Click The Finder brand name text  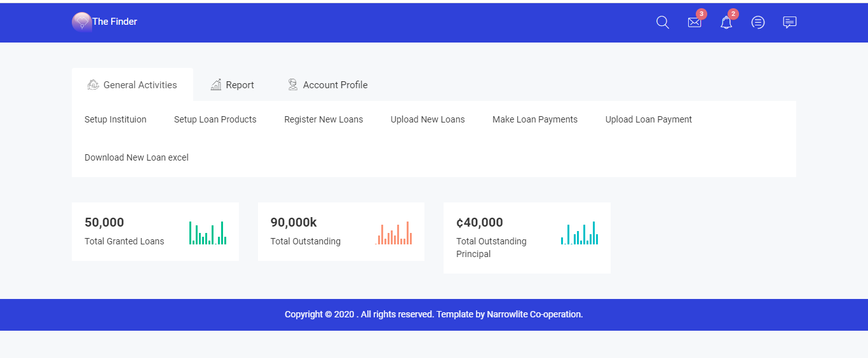[x=115, y=22]
